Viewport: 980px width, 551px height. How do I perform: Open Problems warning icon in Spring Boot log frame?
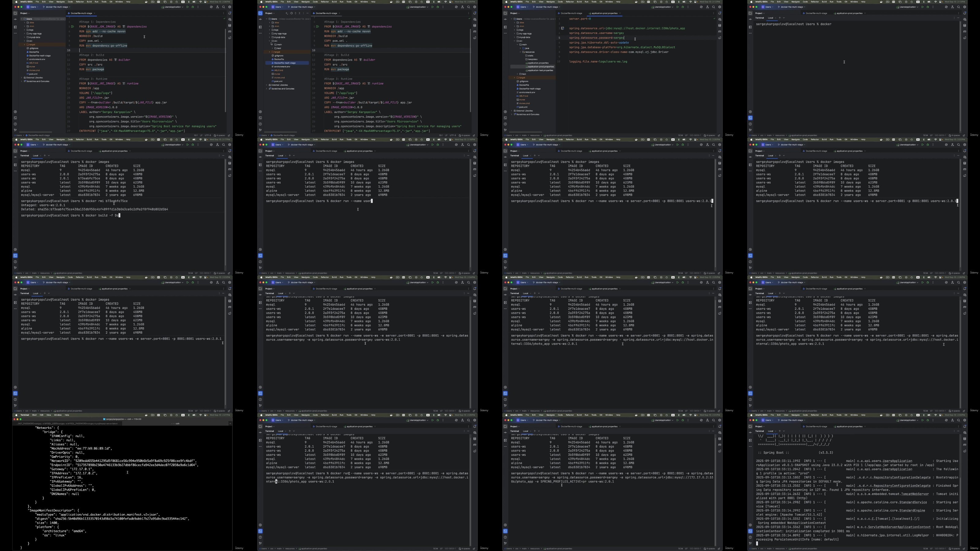(x=750, y=537)
